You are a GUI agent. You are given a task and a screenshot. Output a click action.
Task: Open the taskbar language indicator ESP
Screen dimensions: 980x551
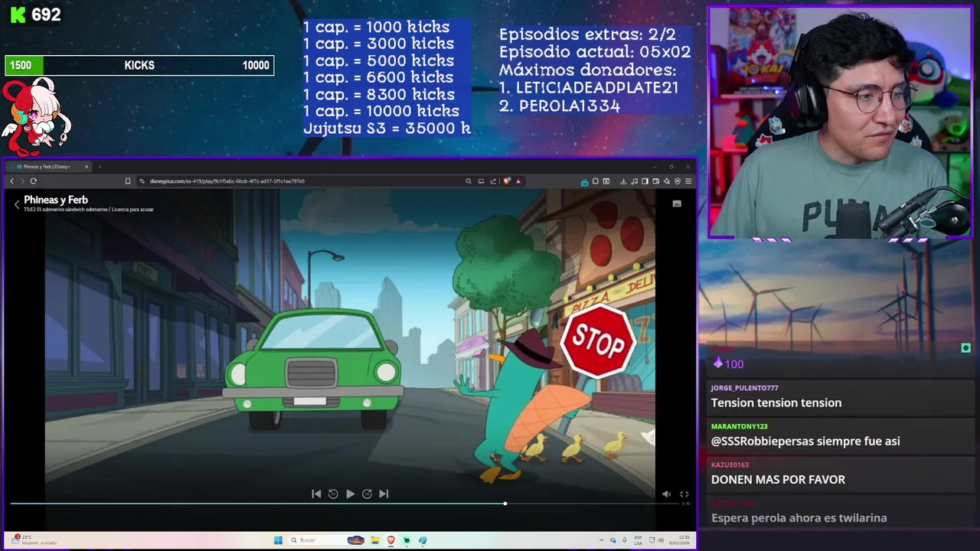click(638, 540)
